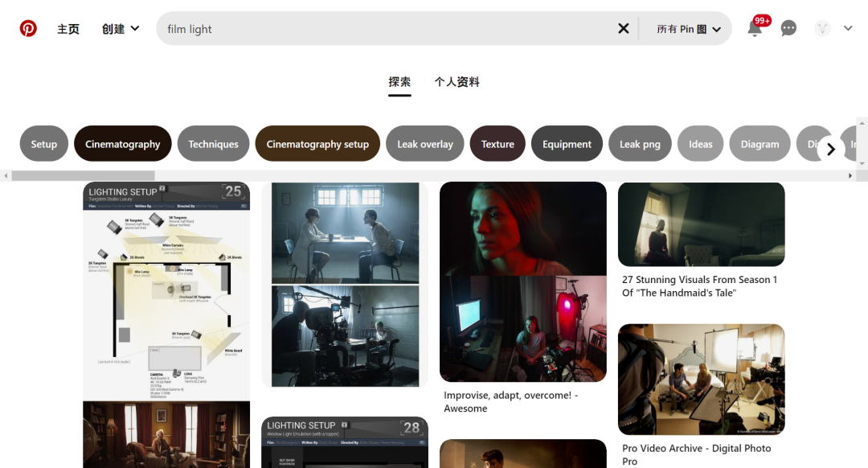Open the 所有 Pin 图 filter dropdown
The width and height of the screenshot is (868, 468).
tap(689, 29)
